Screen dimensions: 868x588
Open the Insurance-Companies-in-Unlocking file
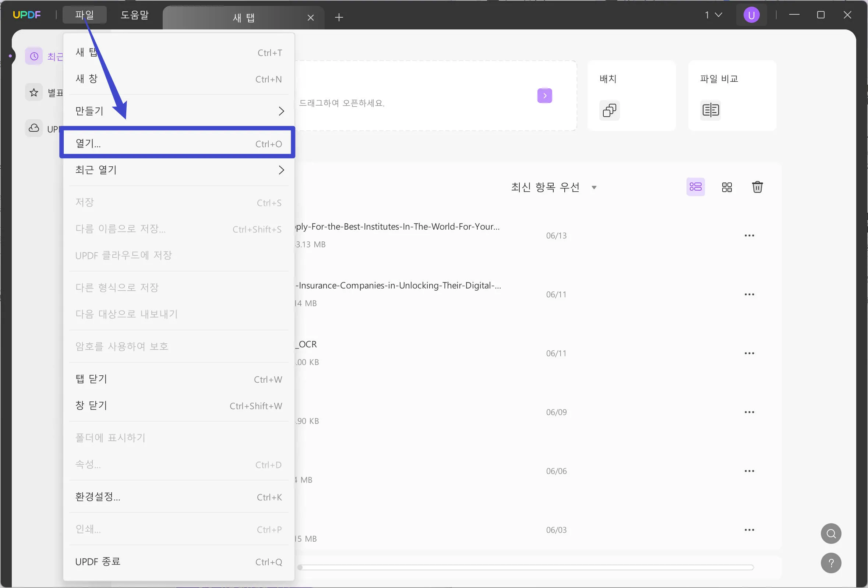click(x=398, y=286)
